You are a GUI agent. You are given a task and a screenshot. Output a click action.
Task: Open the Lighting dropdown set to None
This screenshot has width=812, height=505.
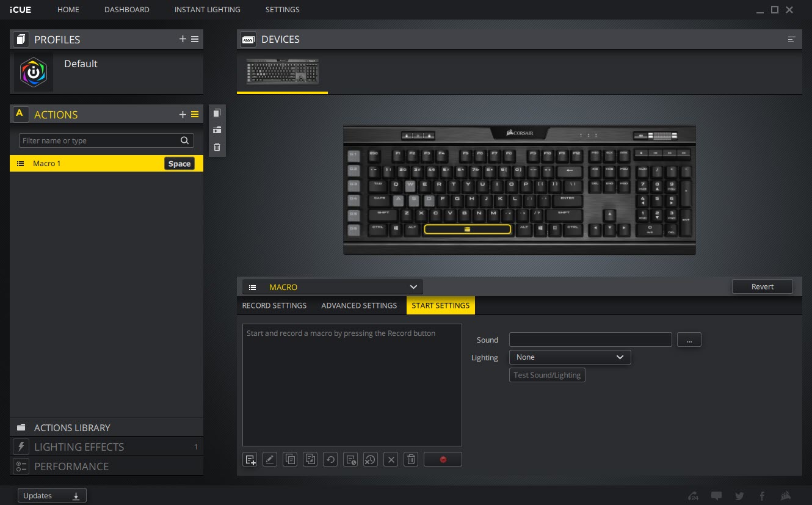570,357
